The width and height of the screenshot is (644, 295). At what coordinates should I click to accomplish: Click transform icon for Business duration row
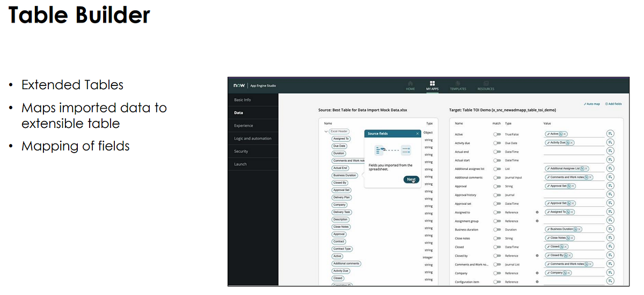click(610, 229)
